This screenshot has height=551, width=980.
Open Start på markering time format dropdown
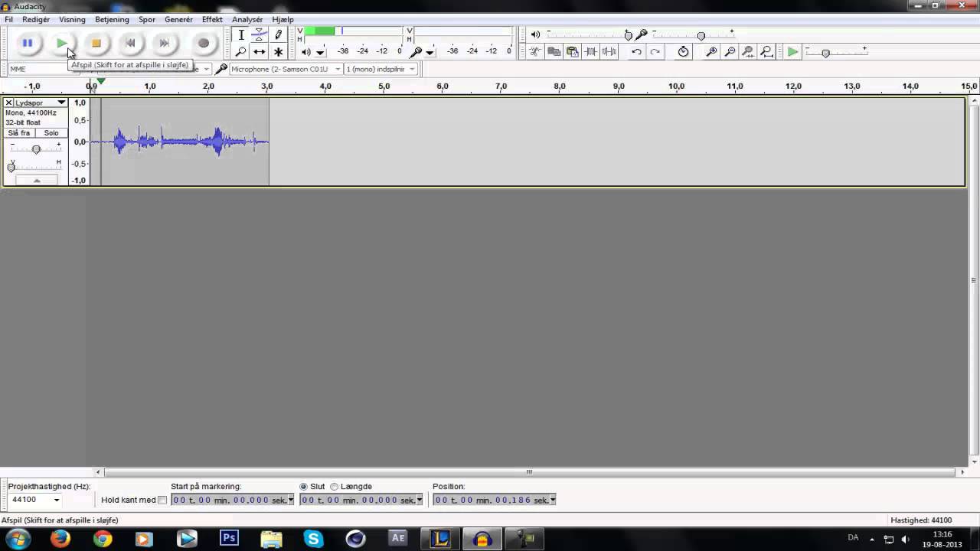click(x=291, y=500)
